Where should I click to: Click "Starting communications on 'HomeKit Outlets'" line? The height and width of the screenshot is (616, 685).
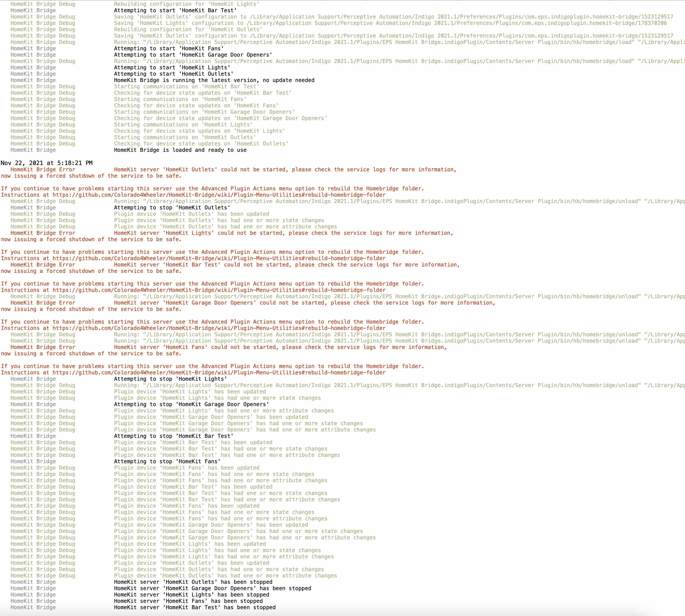(x=185, y=137)
